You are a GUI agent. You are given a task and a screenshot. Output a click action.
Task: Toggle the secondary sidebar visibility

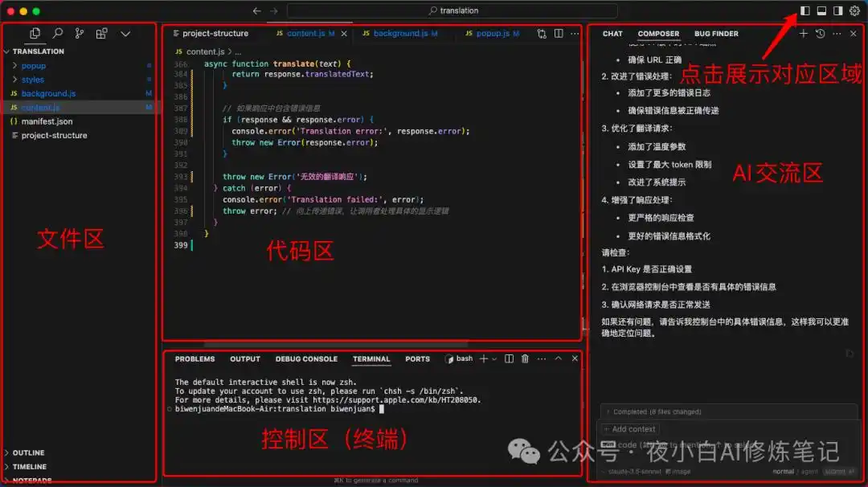click(x=838, y=10)
